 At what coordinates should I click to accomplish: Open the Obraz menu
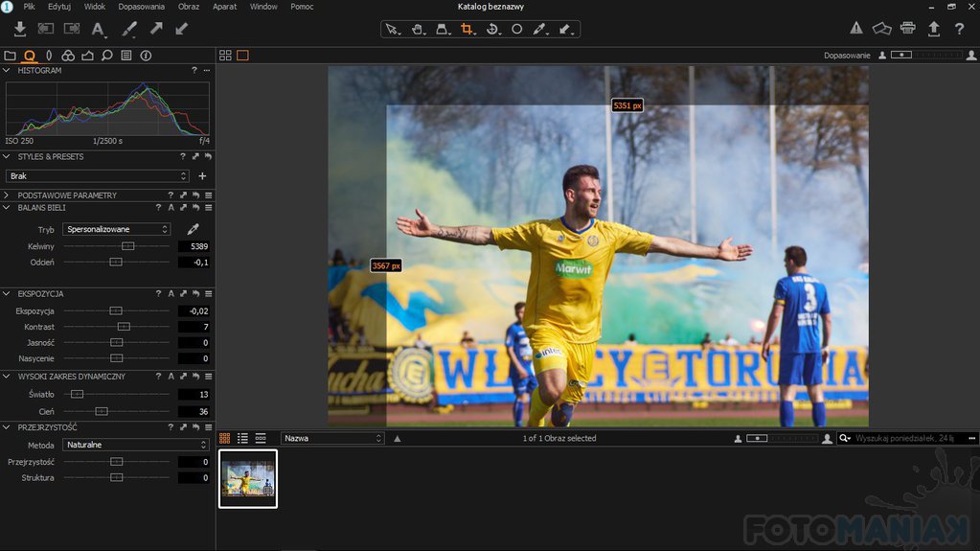(x=188, y=7)
